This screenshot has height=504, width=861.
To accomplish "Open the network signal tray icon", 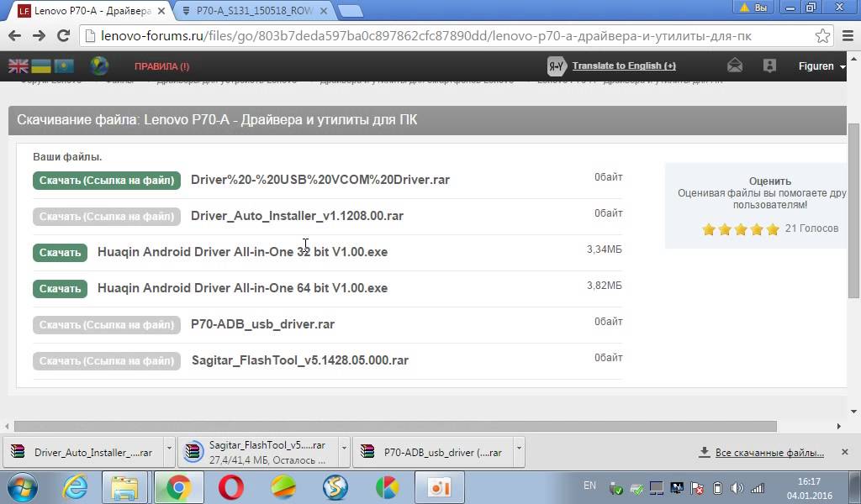I will (758, 487).
